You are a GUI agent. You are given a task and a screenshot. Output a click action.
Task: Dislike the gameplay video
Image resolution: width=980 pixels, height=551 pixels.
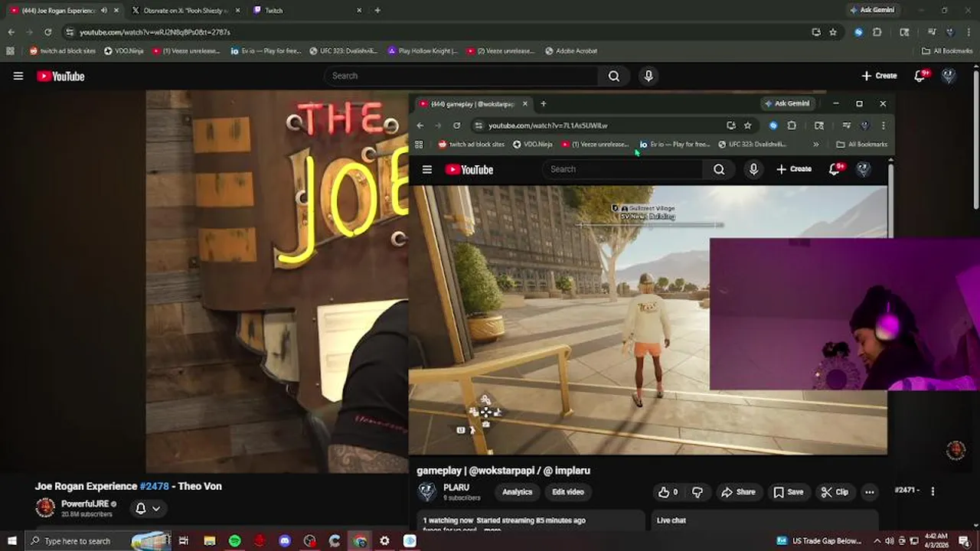[x=697, y=492]
